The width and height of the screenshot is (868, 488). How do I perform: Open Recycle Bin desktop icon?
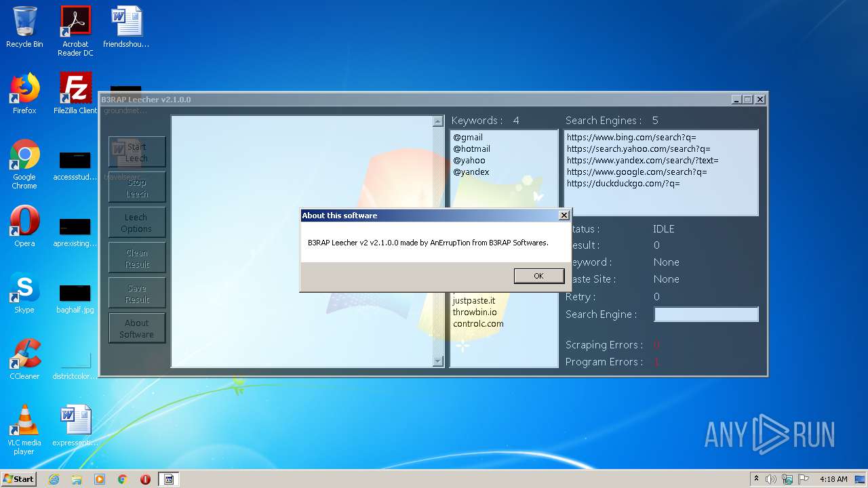tap(24, 27)
